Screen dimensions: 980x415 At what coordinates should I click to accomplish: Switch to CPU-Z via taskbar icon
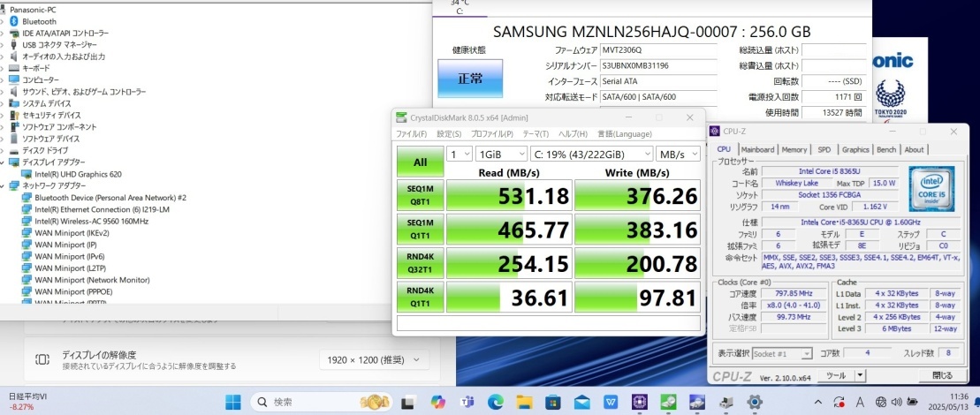[x=640, y=402]
